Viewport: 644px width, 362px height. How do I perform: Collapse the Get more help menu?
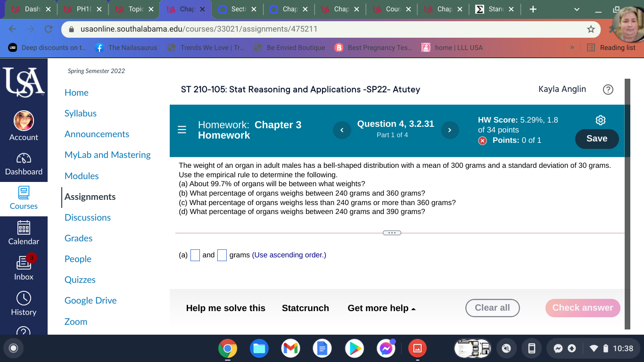tap(382, 308)
